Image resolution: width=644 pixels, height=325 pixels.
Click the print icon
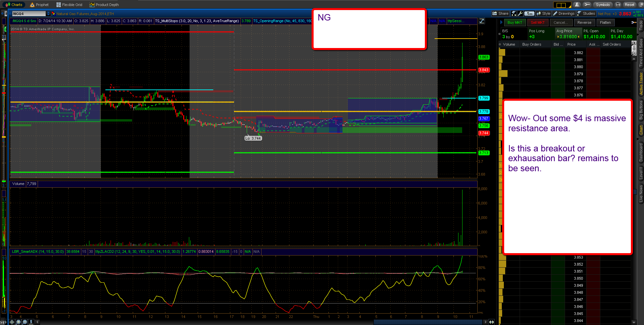click(618, 5)
